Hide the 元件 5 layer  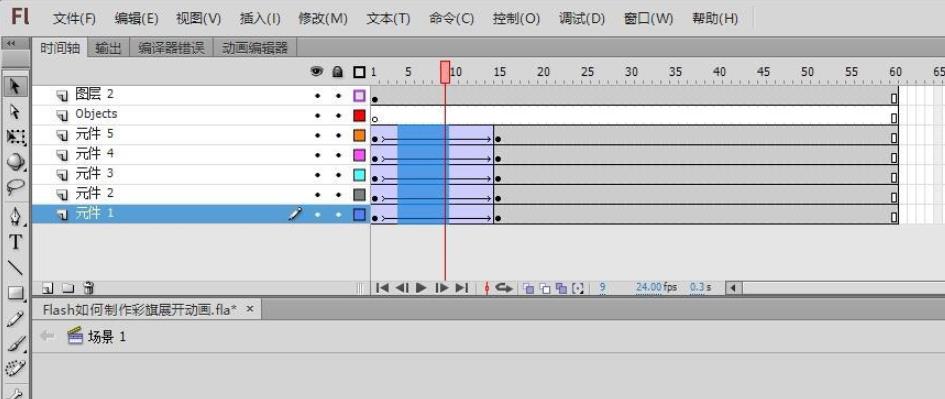317,135
